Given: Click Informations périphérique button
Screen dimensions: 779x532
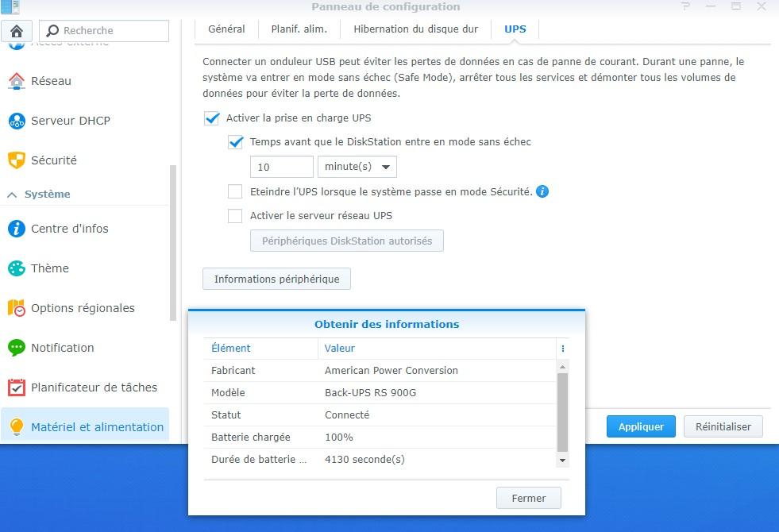Looking at the screenshot, I should [276, 279].
